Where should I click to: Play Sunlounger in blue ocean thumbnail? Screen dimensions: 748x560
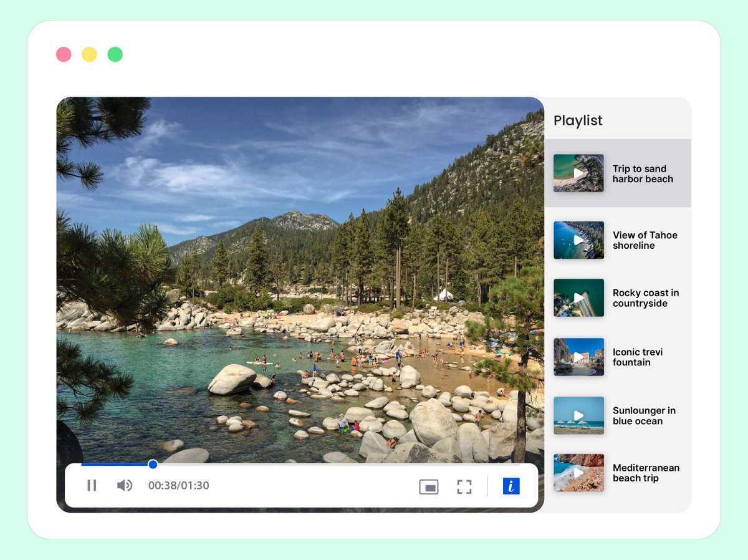[578, 415]
